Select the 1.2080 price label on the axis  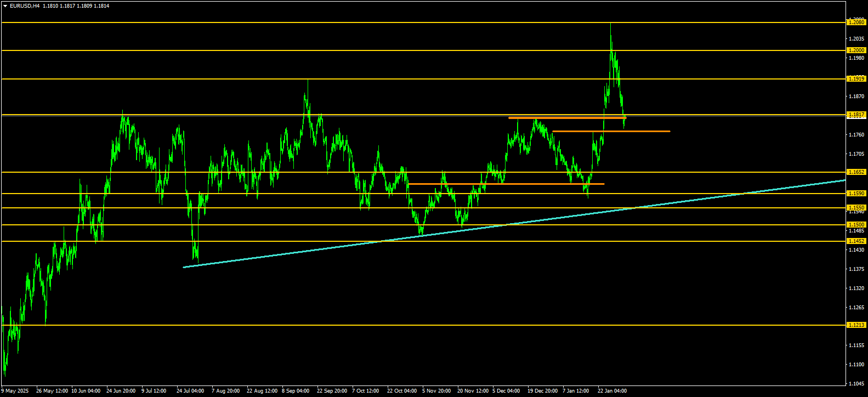pos(856,22)
